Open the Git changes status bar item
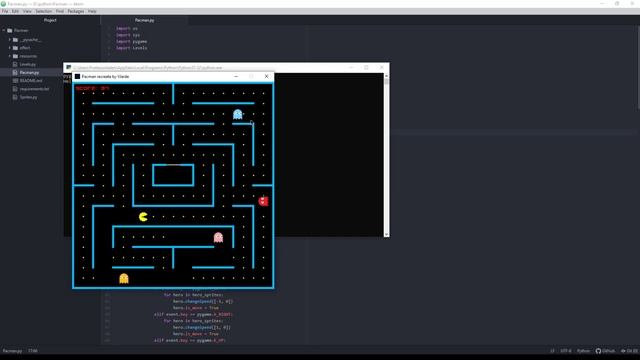 click(629, 351)
